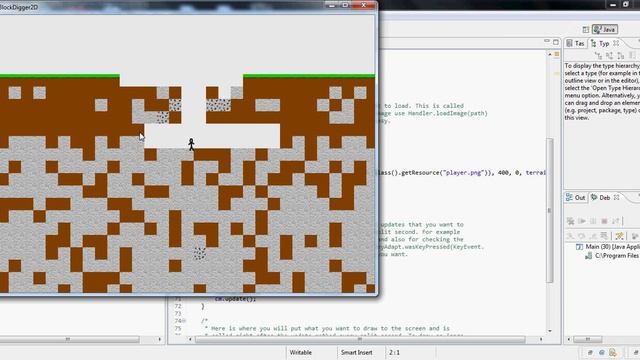Click the Step Over icon in Debug
The height and width of the screenshot is (360, 640).
(x=582, y=236)
